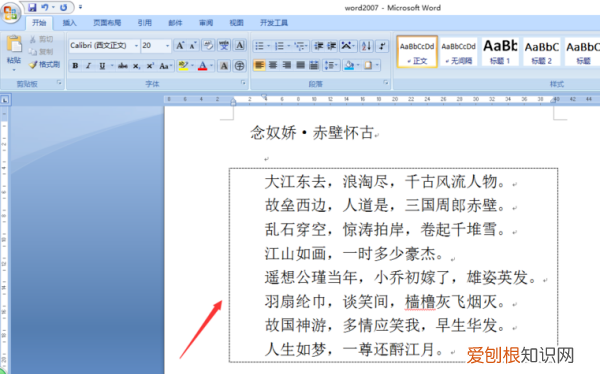This screenshot has width=600, height=374.
Task: Open the font color dropdown arrow
Action: [211, 66]
